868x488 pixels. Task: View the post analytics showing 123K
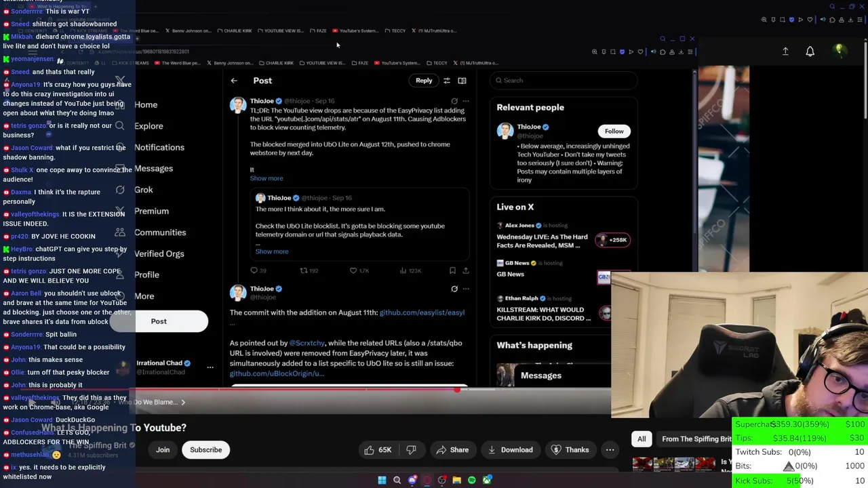[410, 270]
